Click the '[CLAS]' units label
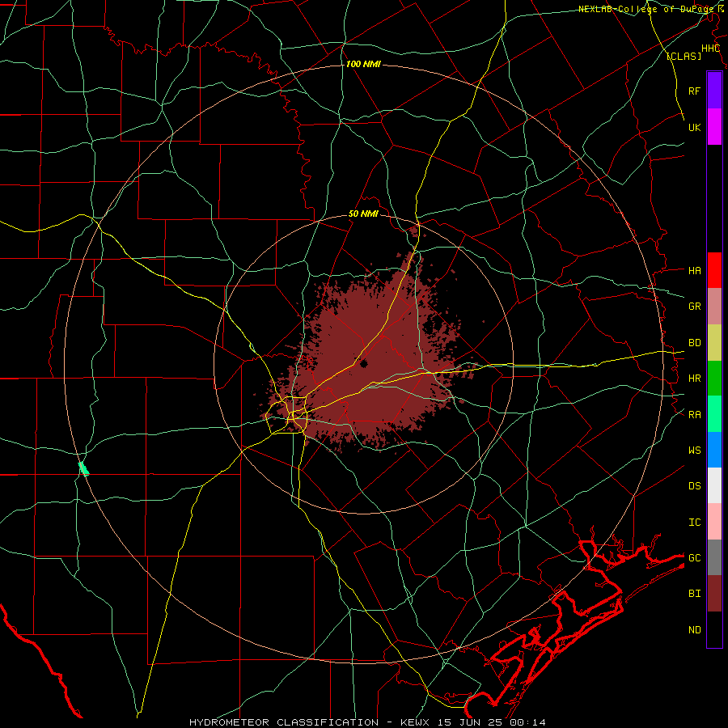Image resolution: width=728 pixels, height=728 pixels. pyautogui.click(x=684, y=56)
